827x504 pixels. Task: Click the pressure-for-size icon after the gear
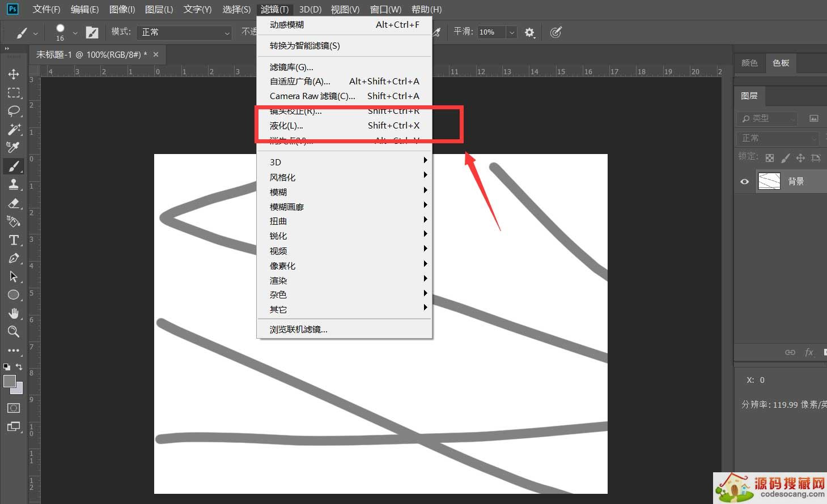tap(556, 32)
